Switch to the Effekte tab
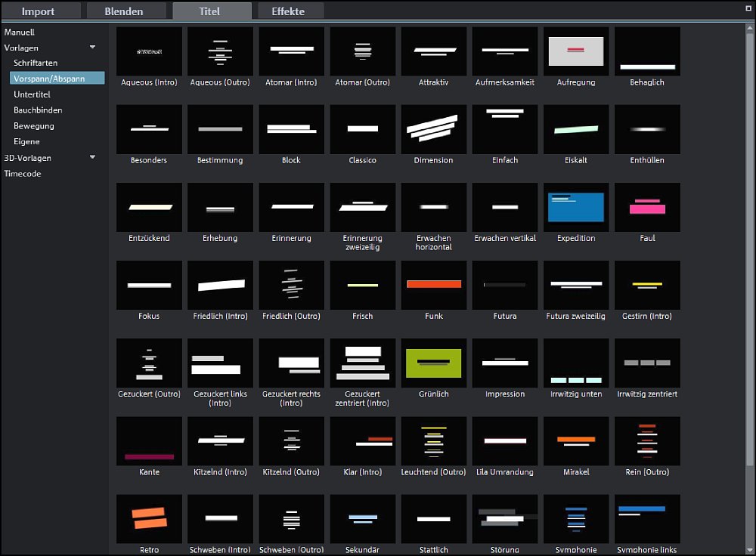 pos(287,11)
